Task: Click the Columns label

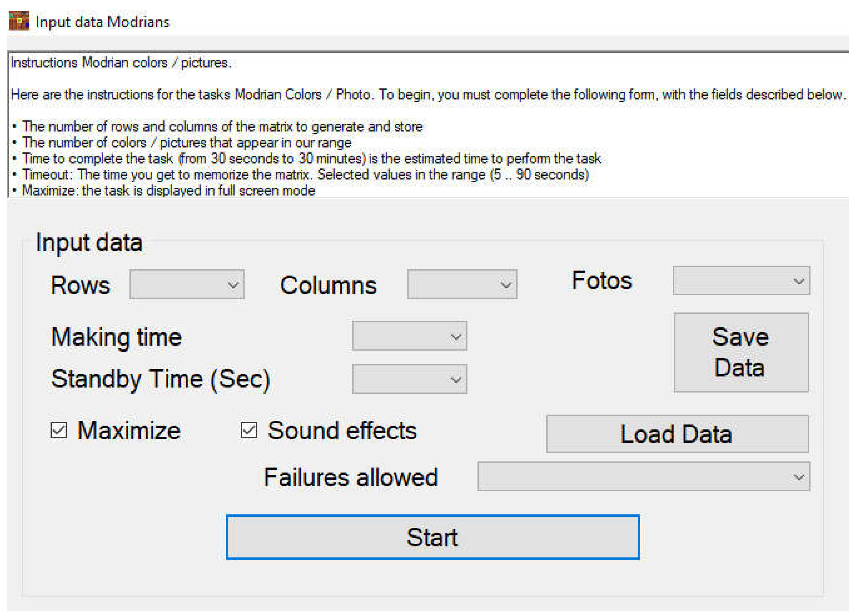Action: tap(328, 285)
